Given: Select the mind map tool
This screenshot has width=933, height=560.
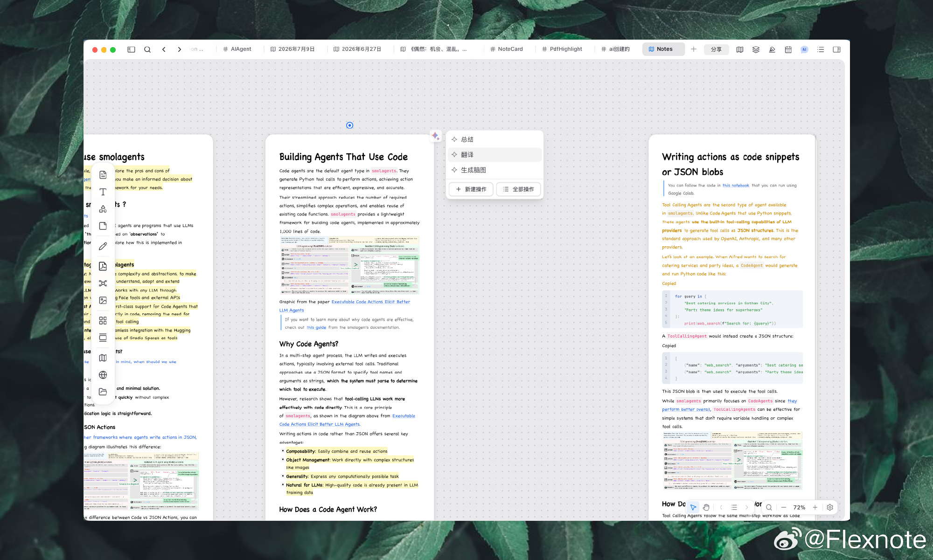Looking at the screenshot, I should click(x=103, y=283).
